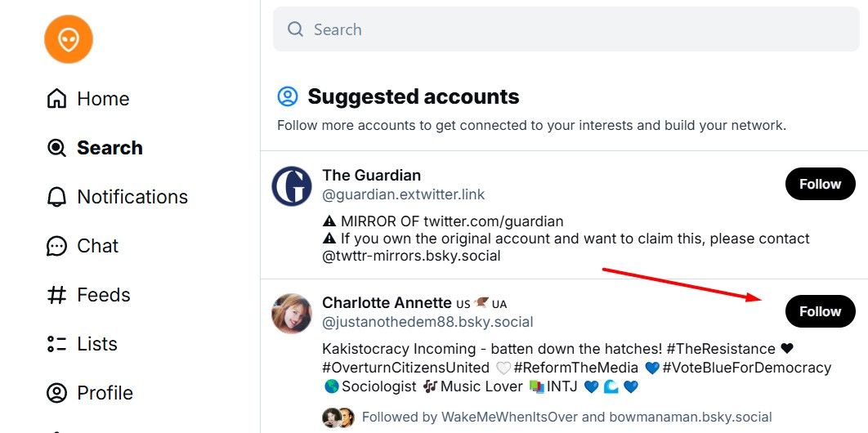Screen dimensions: 868x433
Task: Open the Chat section
Action: (x=97, y=246)
